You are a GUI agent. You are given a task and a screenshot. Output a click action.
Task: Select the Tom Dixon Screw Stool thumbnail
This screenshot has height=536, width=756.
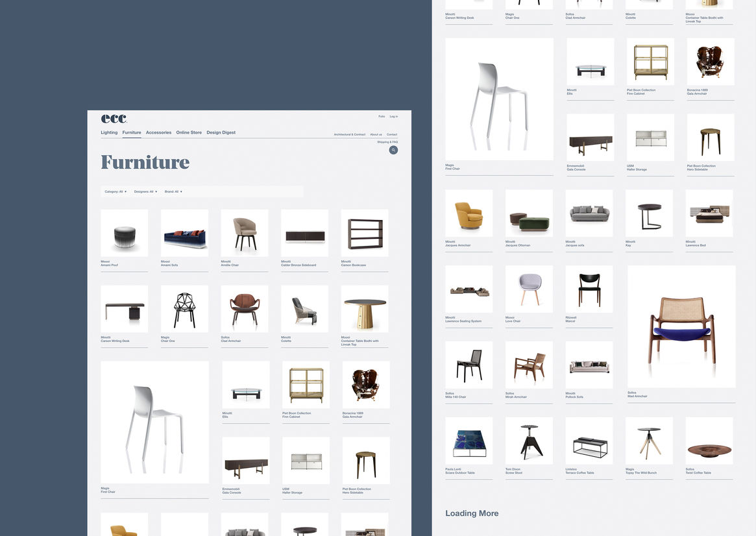529,441
